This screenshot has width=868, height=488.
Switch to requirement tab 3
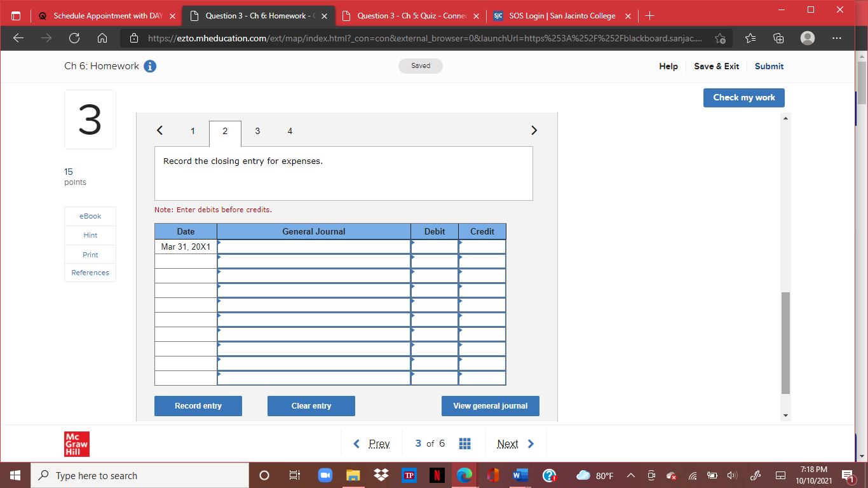click(x=257, y=131)
